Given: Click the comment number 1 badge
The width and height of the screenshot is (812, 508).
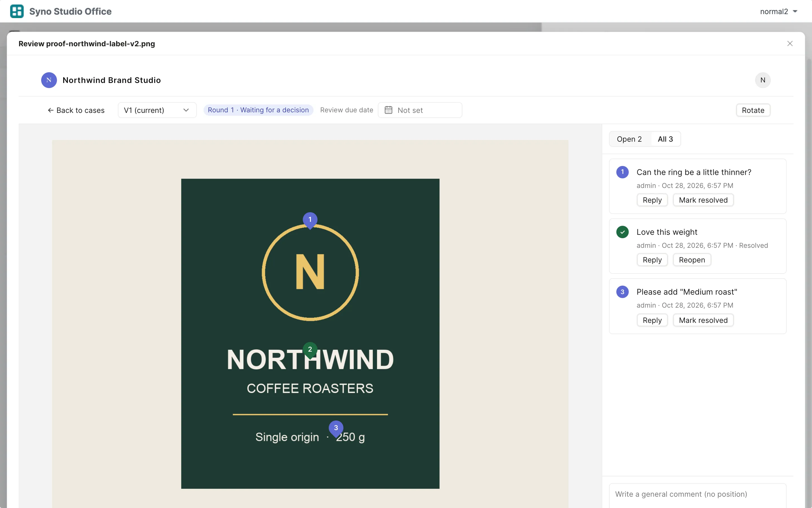Looking at the screenshot, I should (x=623, y=172).
